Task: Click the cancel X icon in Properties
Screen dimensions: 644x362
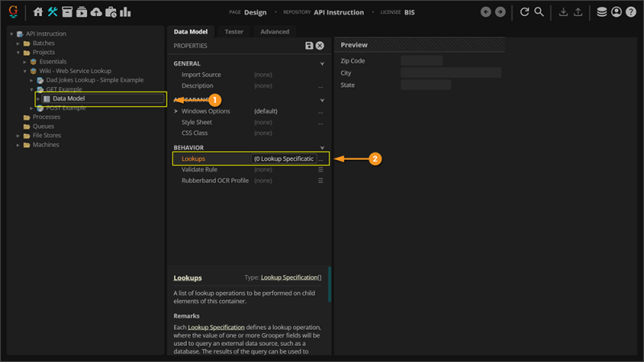Action: [x=320, y=47]
